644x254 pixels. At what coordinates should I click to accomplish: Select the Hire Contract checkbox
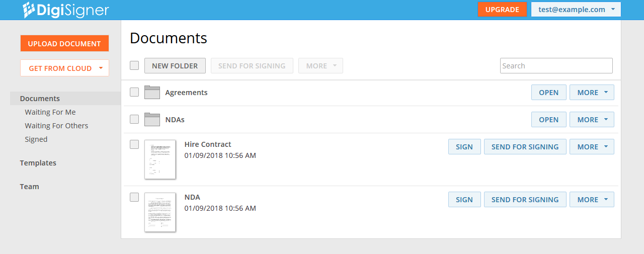coord(134,144)
